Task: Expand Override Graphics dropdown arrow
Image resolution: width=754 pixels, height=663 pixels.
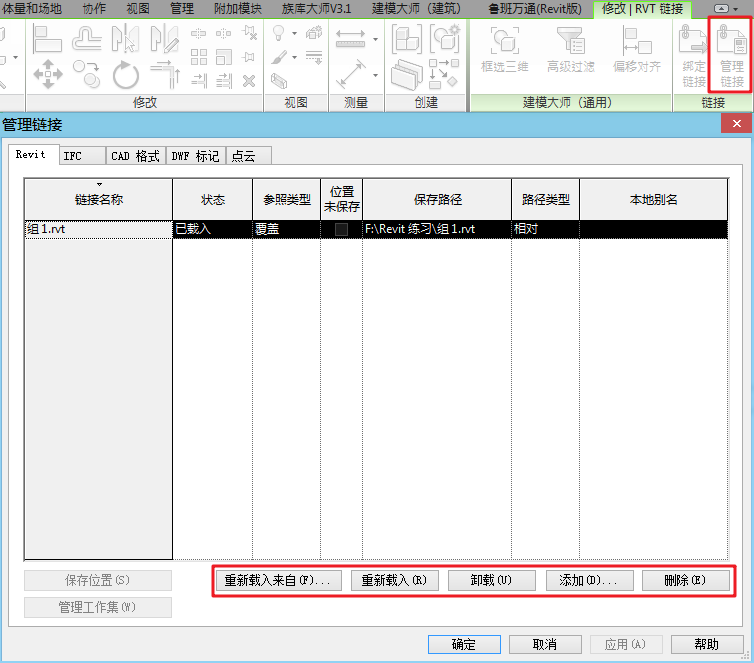Action: tap(294, 58)
